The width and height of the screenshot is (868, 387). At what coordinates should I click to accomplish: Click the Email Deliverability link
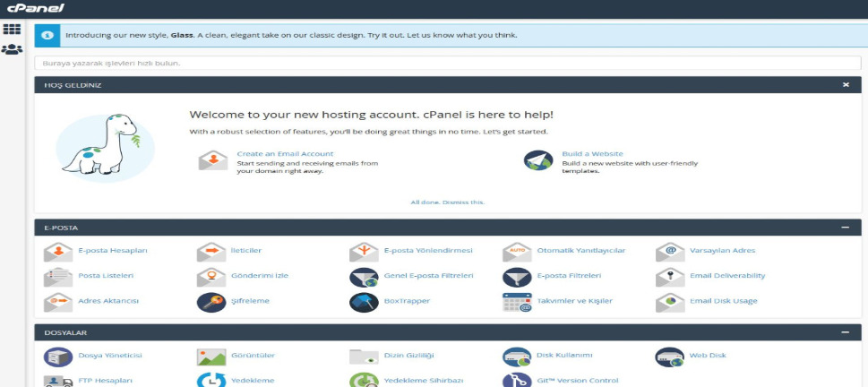click(727, 275)
